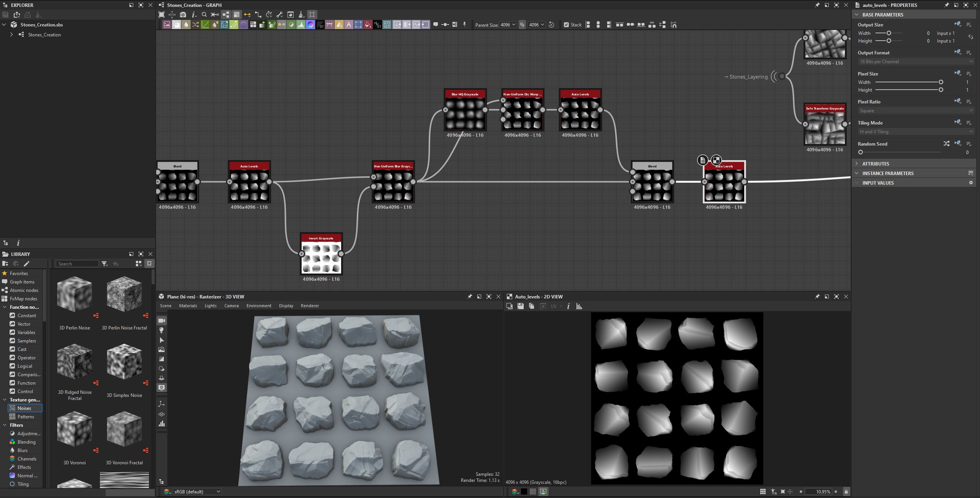
Task: Uncheck the Stack checkbox
Action: click(x=566, y=25)
